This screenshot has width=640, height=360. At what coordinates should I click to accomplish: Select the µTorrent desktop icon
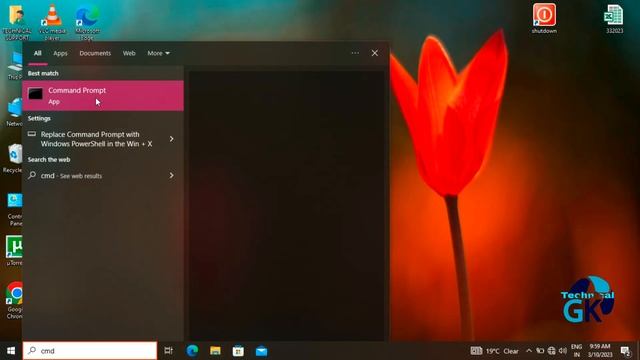(x=14, y=250)
